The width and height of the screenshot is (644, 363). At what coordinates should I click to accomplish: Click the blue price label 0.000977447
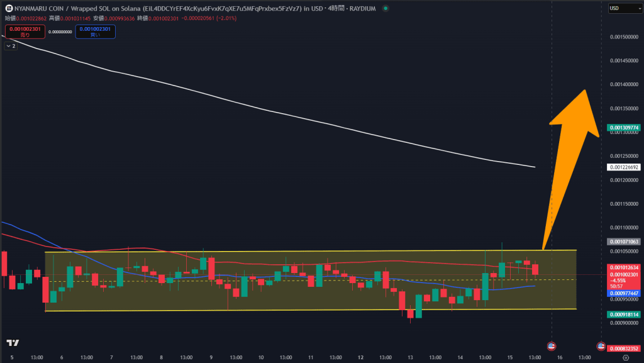[624, 294]
